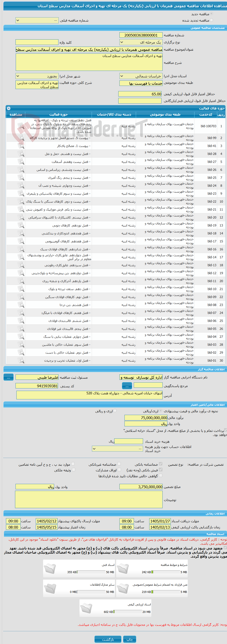This screenshot has height=644, width=227.
Task: Open view icon for row bld-01
Action: (x=21, y=361)
